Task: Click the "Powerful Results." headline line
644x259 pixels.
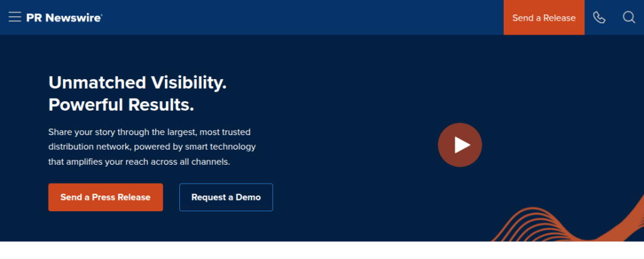Action: [x=121, y=104]
